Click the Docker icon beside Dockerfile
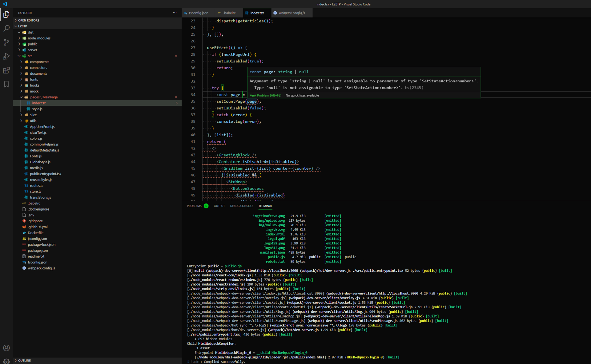591x364 pixels. click(24, 233)
